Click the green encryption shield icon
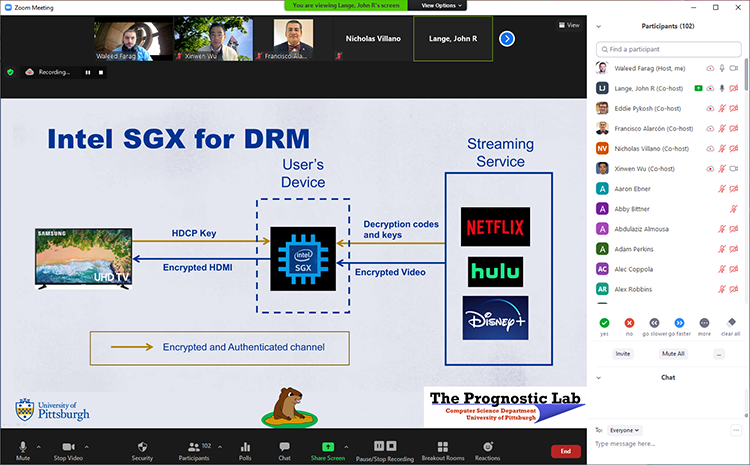 (10, 72)
